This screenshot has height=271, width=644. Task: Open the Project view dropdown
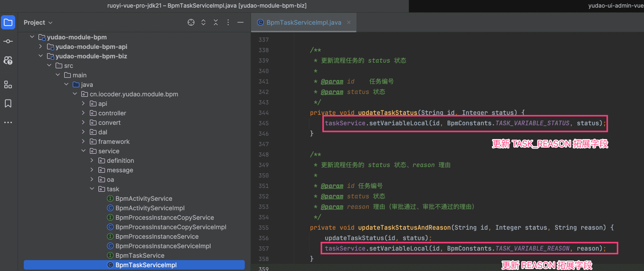pos(38,22)
